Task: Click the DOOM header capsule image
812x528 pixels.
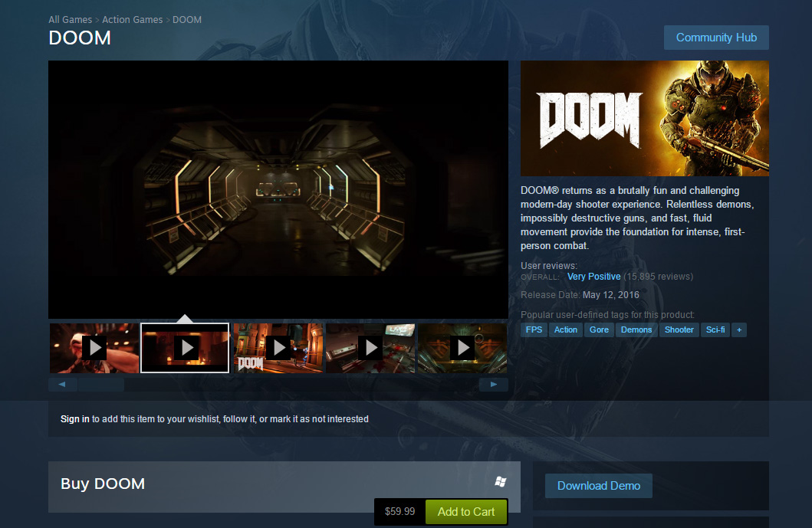Action: click(645, 119)
